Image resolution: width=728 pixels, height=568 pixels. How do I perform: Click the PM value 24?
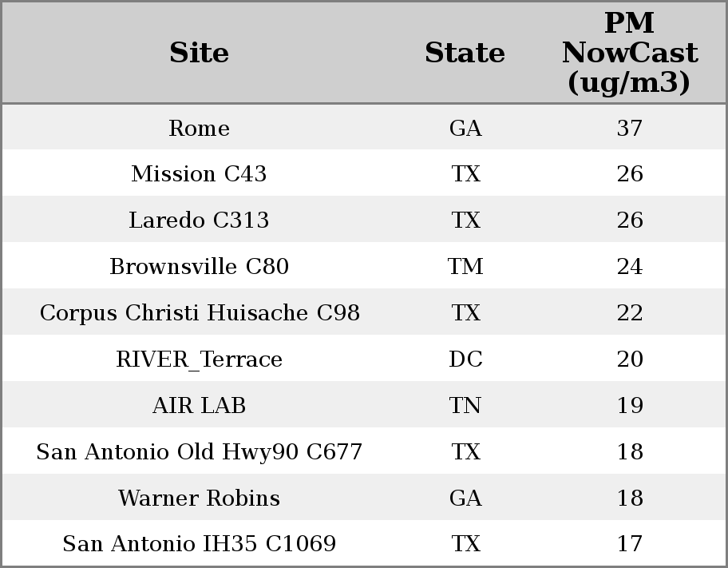[630, 266]
